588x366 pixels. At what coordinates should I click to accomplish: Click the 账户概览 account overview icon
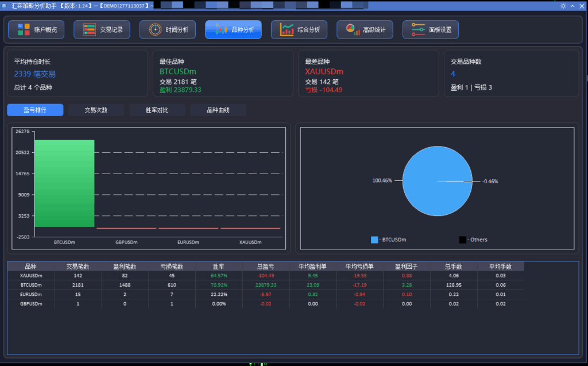(x=24, y=30)
